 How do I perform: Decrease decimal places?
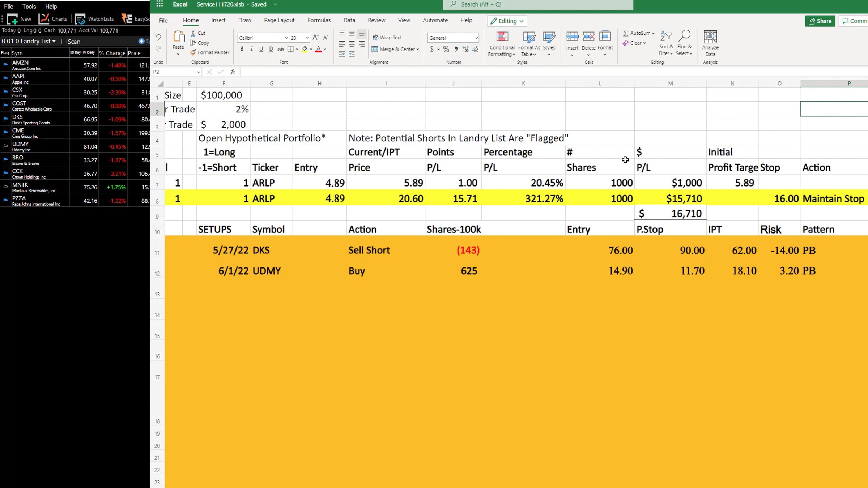click(x=476, y=49)
